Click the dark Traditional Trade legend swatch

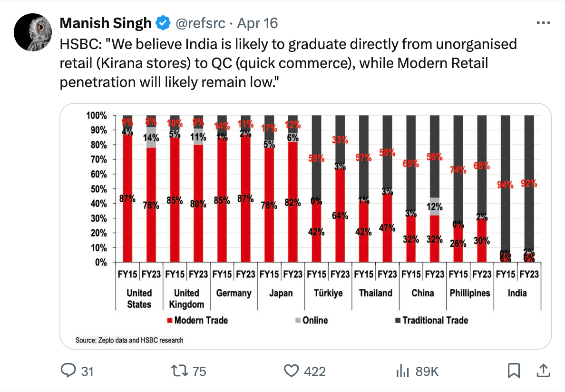(398, 320)
